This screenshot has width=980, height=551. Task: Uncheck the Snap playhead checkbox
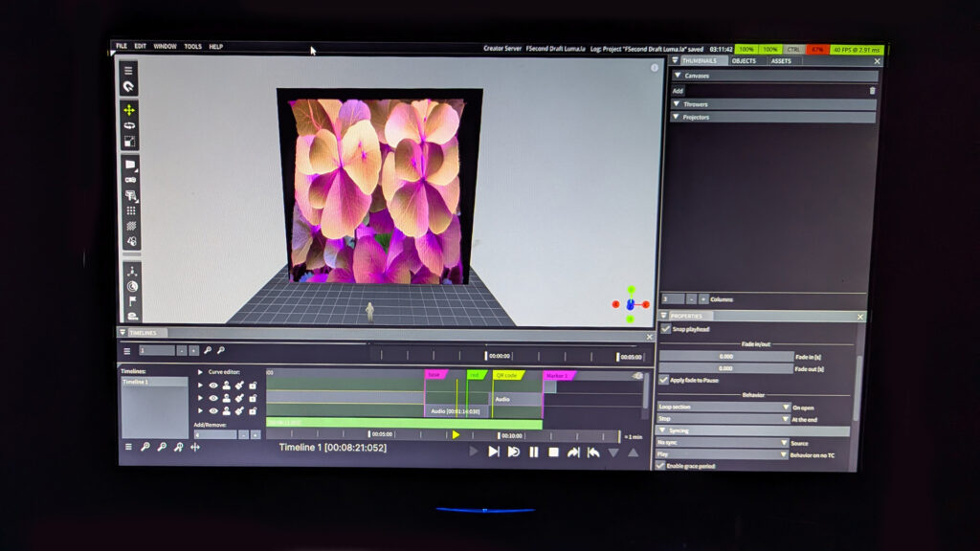(665, 329)
